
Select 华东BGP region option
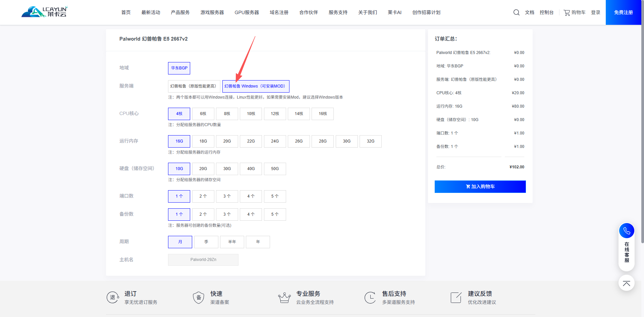tap(179, 68)
